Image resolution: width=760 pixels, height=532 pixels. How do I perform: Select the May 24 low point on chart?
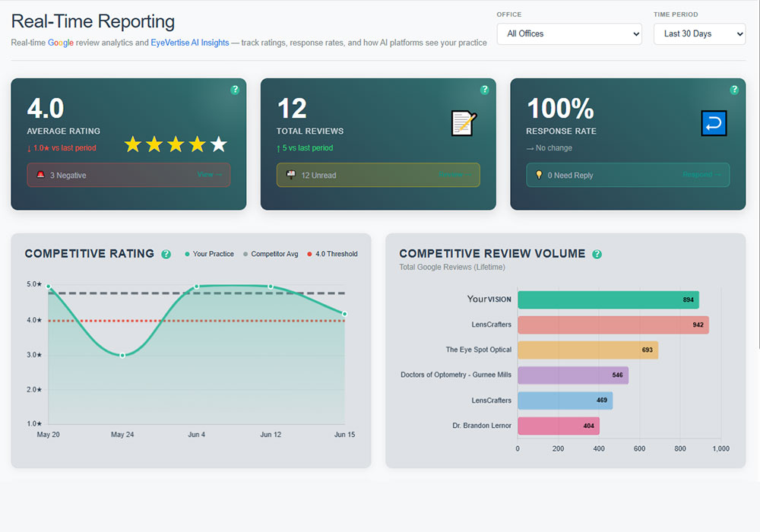(122, 355)
